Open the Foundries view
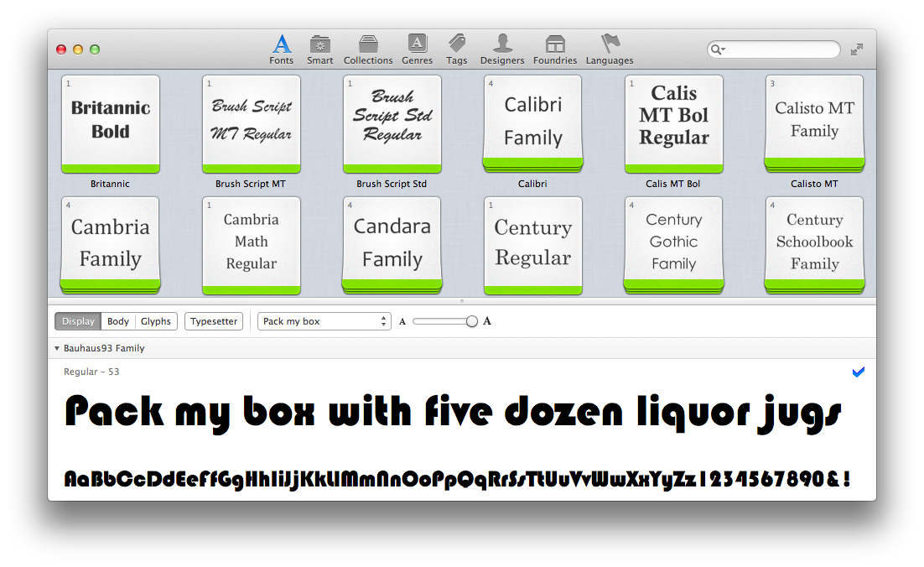Image resolution: width=924 pixels, height=567 pixels. click(x=555, y=49)
